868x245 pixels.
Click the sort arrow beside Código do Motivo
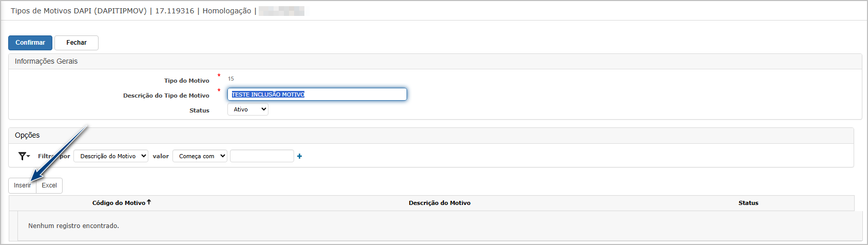coord(149,202)
